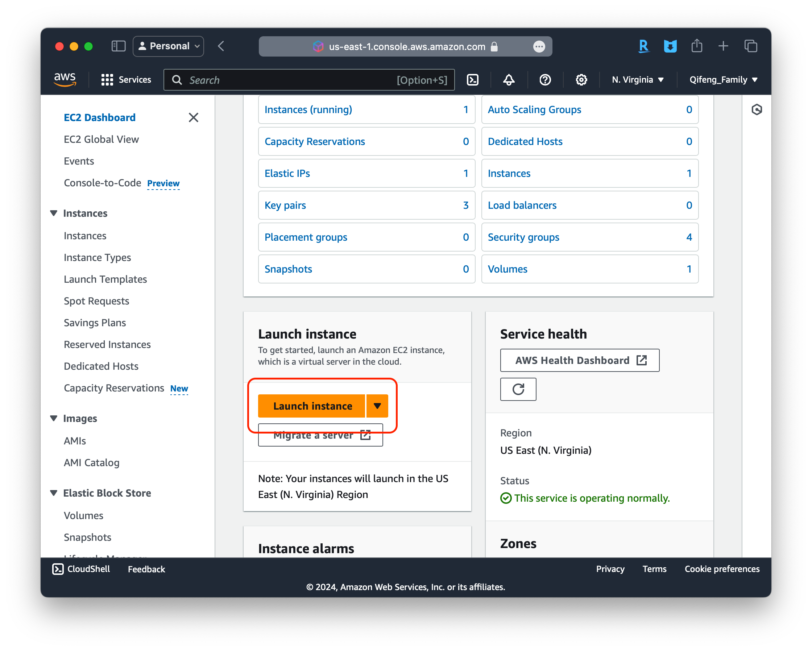Screen dimensions: 812x651
Task: Select Instances (running) link
Action: pos(308,109)
